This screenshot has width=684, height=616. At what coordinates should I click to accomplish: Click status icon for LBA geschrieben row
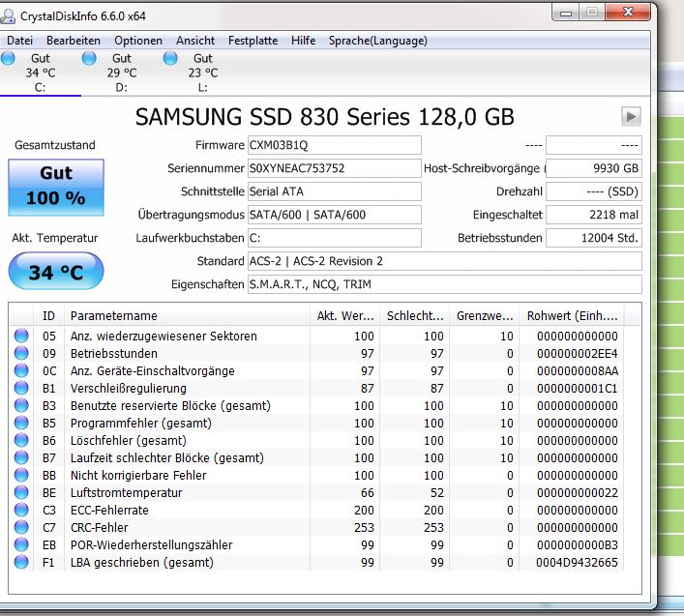coord(21,563)
